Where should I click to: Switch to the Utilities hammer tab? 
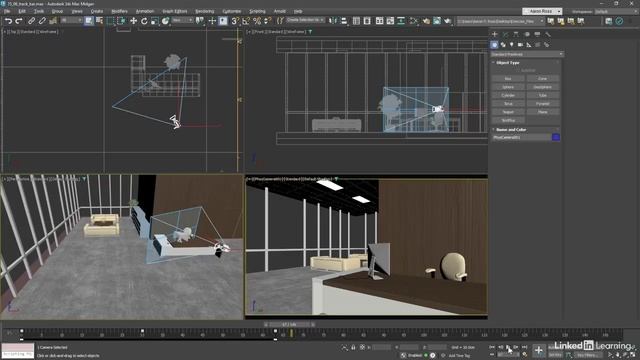[548, 34]
